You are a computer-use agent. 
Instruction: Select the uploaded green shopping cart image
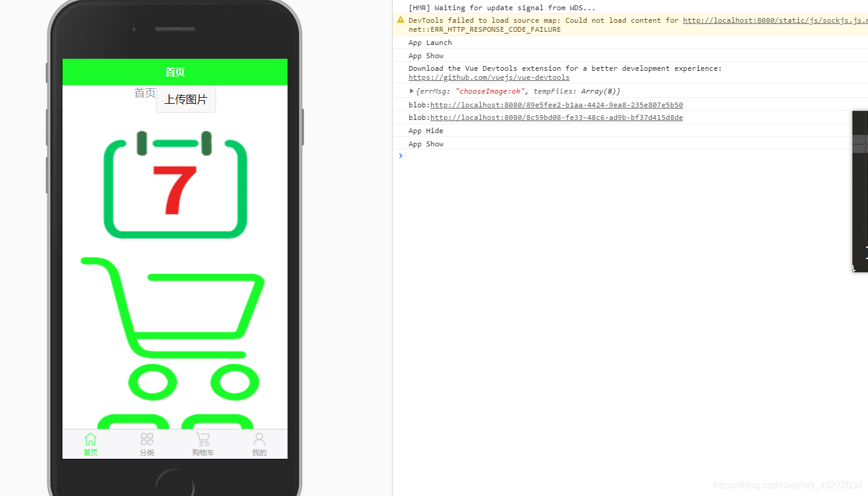point(173,328)
